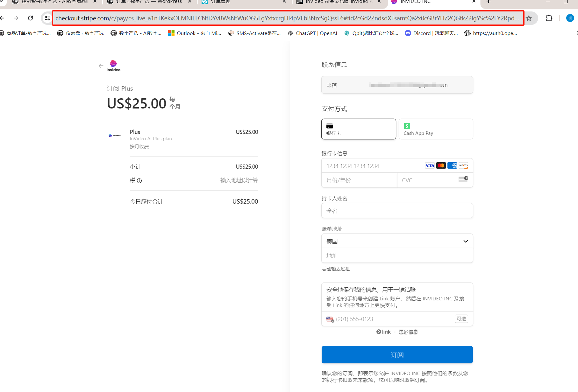Select Cash App Pay payment method
The height and width of the screenshot is (392, 578).
pos(436,129)
